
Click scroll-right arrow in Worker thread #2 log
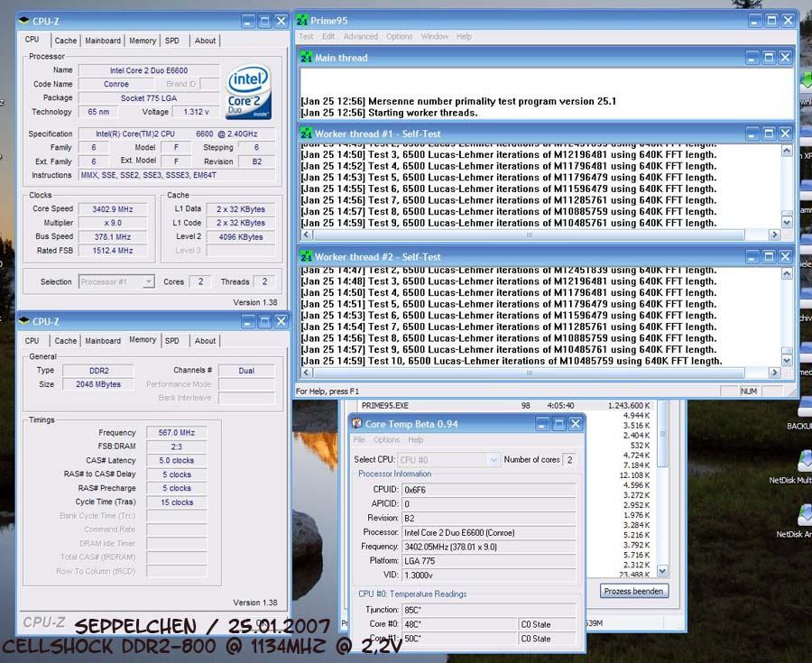(x=774, y=373)
